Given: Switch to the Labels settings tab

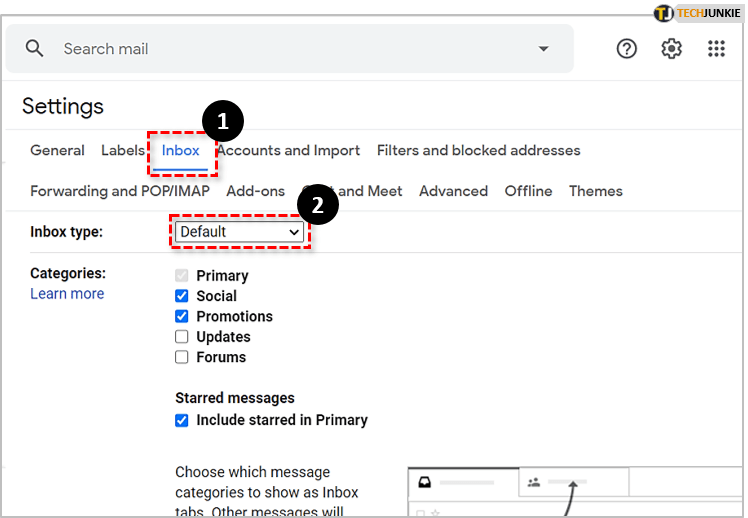Looking at the screenshot, I should click(x=122, y=151).
